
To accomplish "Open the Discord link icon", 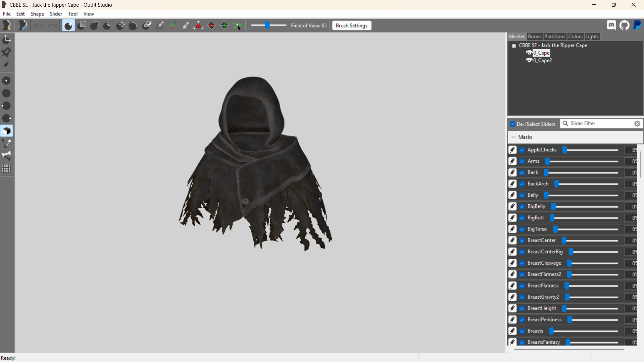I will 611,25.
